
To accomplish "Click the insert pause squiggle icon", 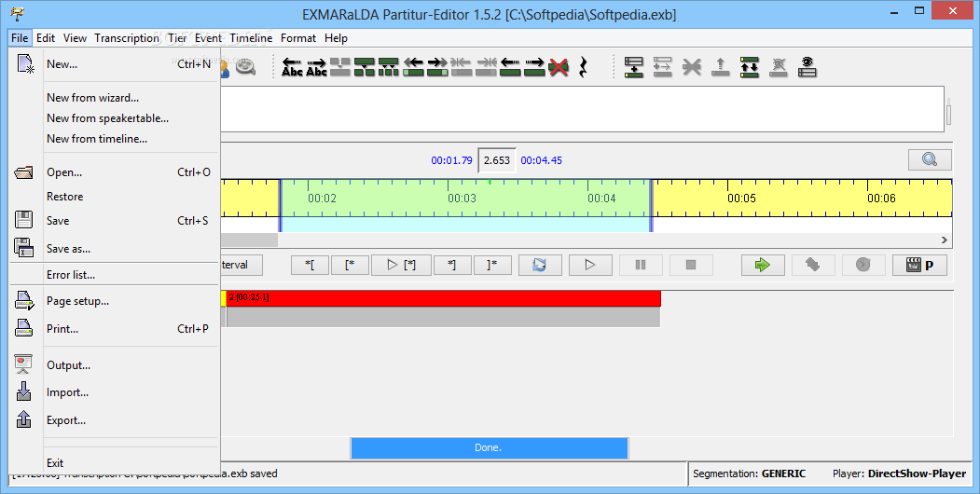I will [583, 67].
